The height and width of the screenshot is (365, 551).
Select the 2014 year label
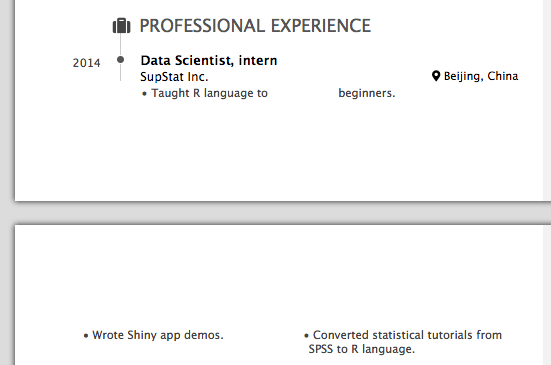coord(86,63)
